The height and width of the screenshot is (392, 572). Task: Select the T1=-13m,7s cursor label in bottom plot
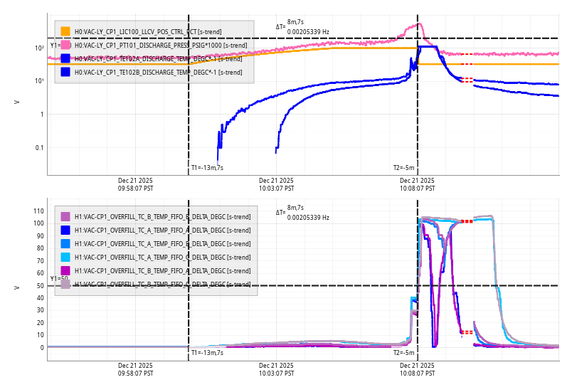pyautogui.click(x=207, y=352)
